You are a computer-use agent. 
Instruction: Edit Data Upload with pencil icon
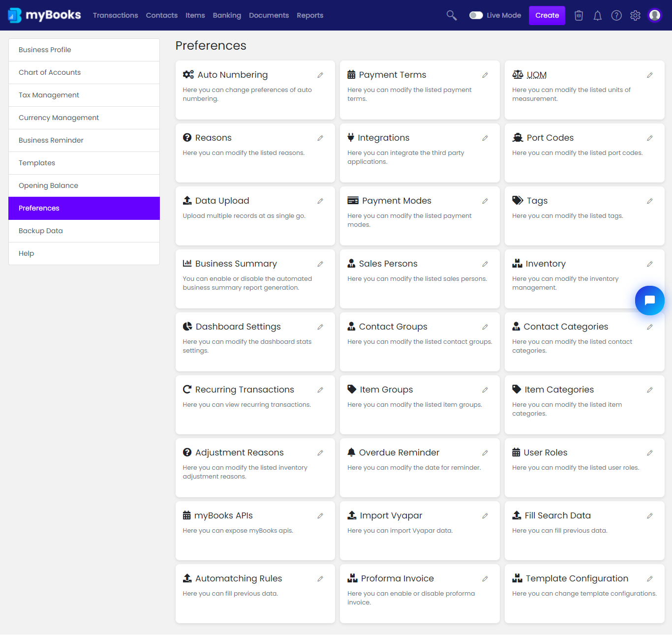point(320,201)
